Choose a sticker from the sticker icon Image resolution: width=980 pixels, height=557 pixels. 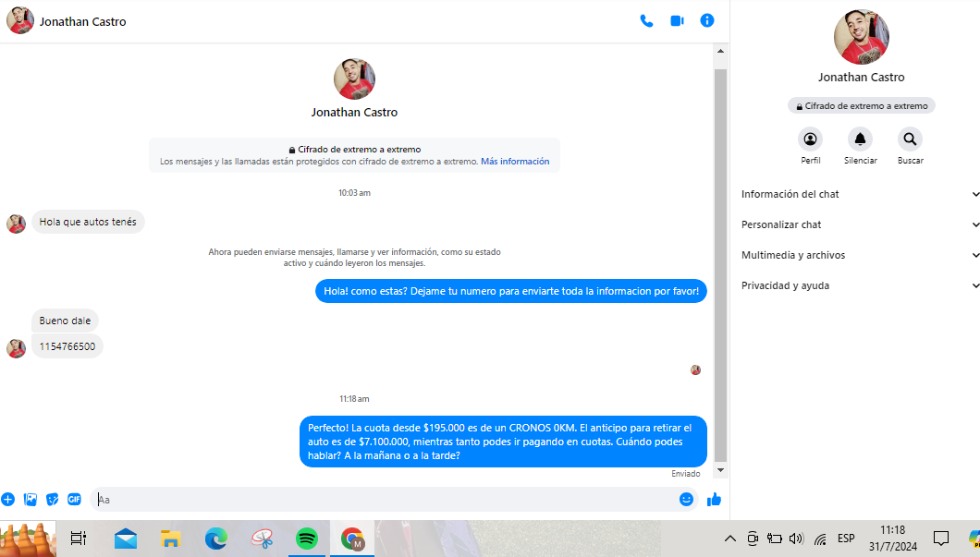click(x=53, y=500)
